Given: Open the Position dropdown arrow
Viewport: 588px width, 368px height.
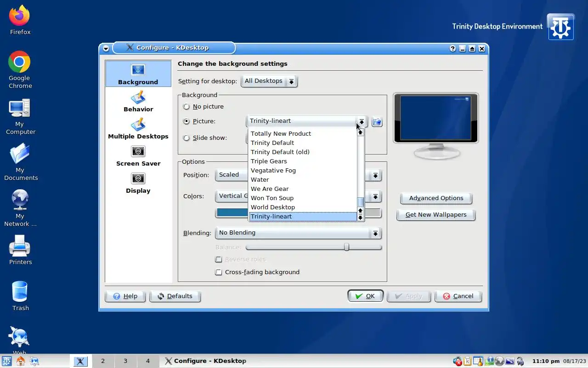Looking at the screenshot, I should point(375,175).
